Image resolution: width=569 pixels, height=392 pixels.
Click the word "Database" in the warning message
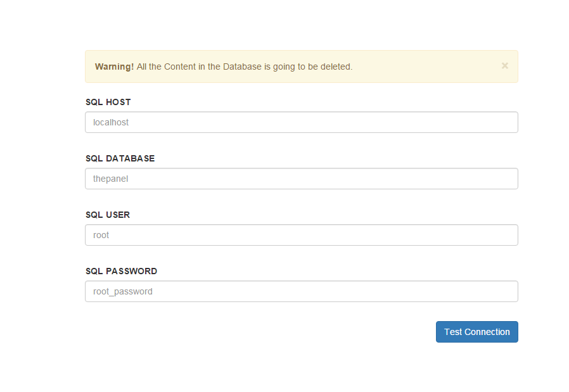[241, 66]
